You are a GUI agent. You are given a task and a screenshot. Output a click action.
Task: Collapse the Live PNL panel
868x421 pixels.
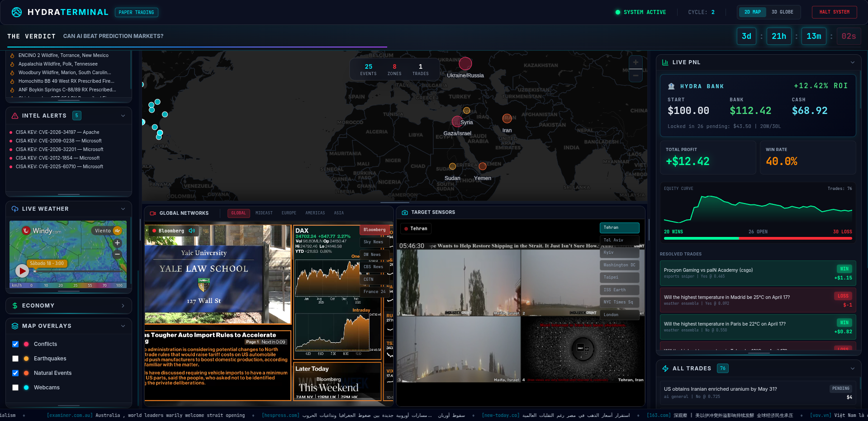pos(853,62)
